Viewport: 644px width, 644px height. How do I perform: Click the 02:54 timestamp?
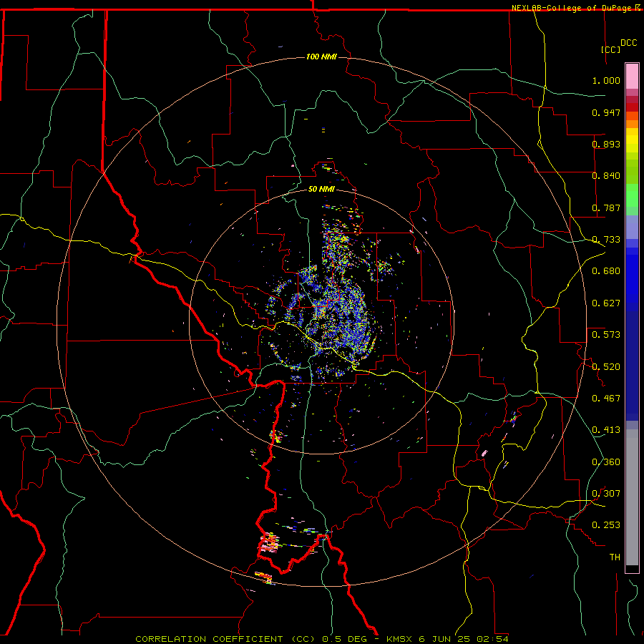pyautogui.click(x=492, y=639)
